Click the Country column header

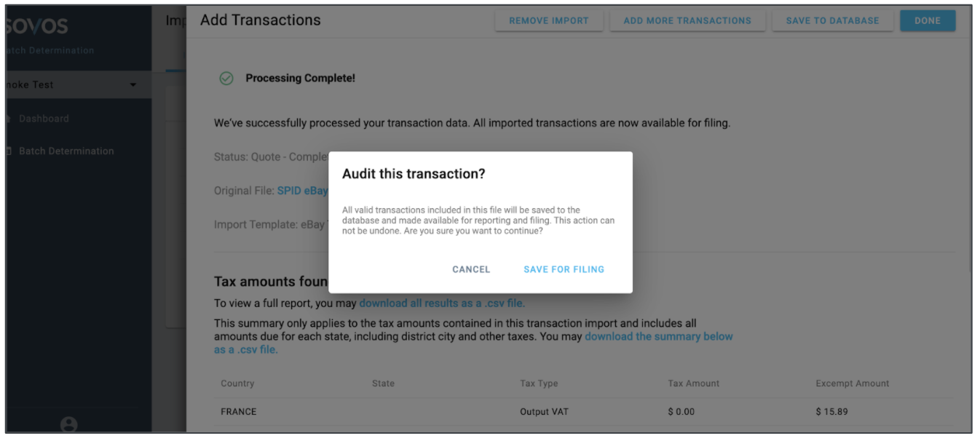[237, 384]
